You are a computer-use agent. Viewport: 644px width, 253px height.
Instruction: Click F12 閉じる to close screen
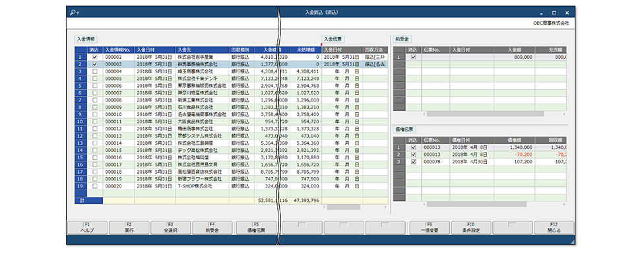pos(554,228)
